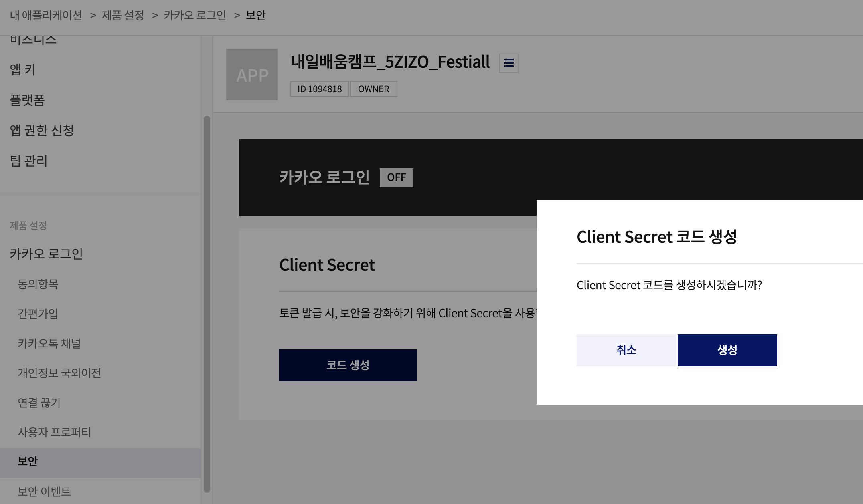Go to 카카오톡 채널 submenu
This screenshot has height=504, width=863.
pyautogui.click(x=49, y=343)
